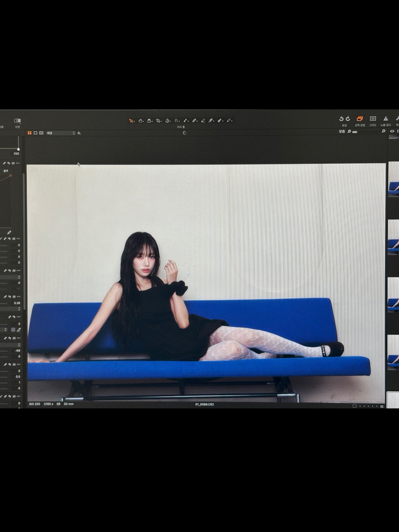Screen dimensions: 399x532
Task: Rotate image counterclockwise
Action: pos(341,119)
